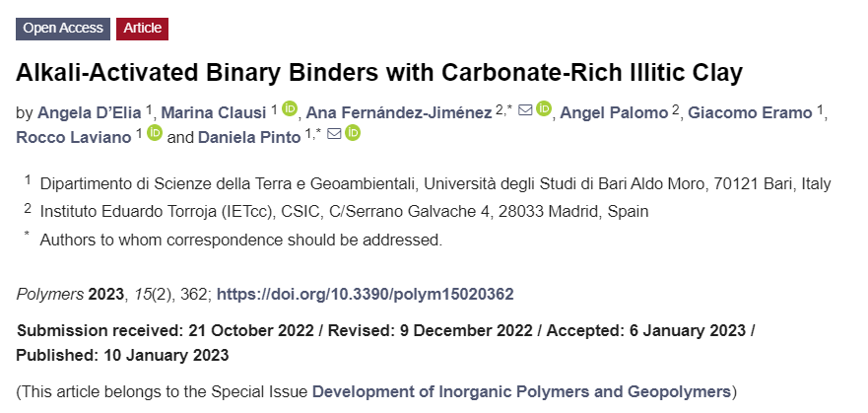
Task: Click Daniela Pinto's email envelope icon
Action: point(334,134)
